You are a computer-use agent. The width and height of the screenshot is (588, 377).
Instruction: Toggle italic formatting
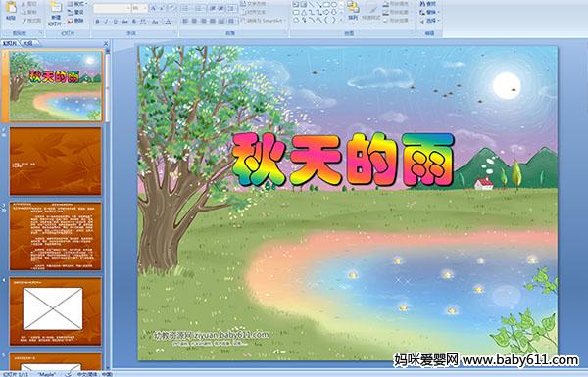coord(106,22)
